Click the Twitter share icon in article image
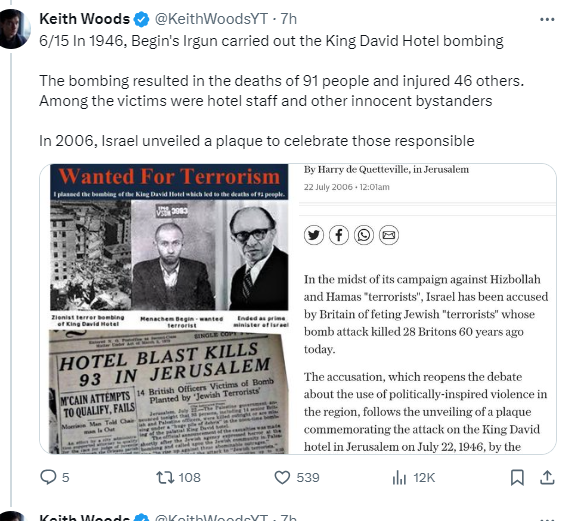This screenshot has height=521, width=568. 314,235
